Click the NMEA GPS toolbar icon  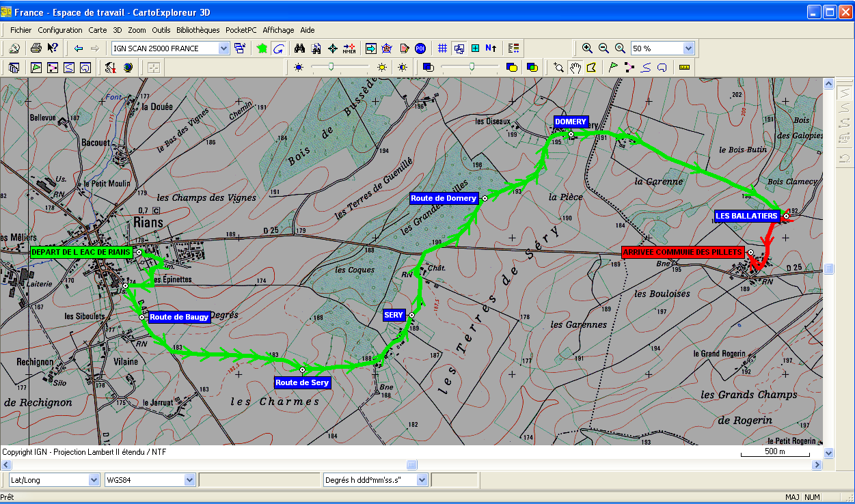[x=349, y=48]
